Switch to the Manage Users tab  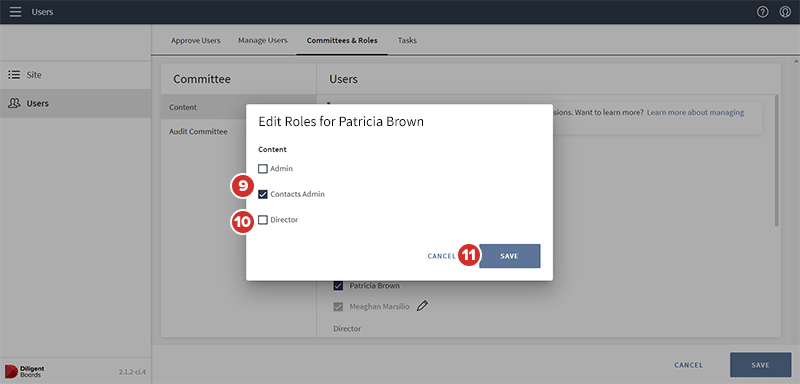click(263, 40)
